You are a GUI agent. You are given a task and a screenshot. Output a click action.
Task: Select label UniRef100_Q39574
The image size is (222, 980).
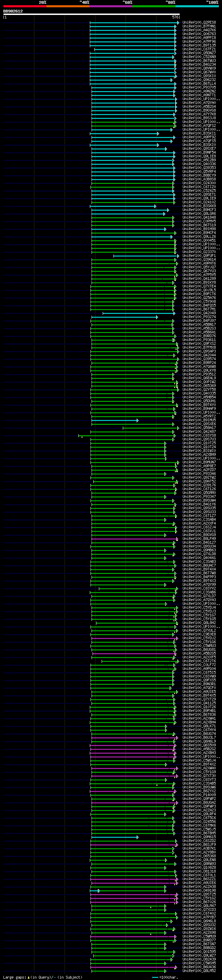click(x=199, y=359)
